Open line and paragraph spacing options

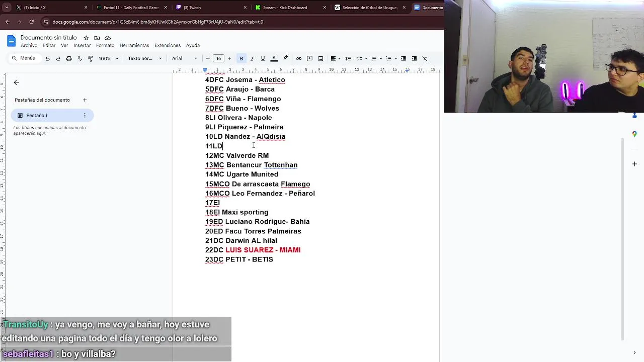point(348,59)
